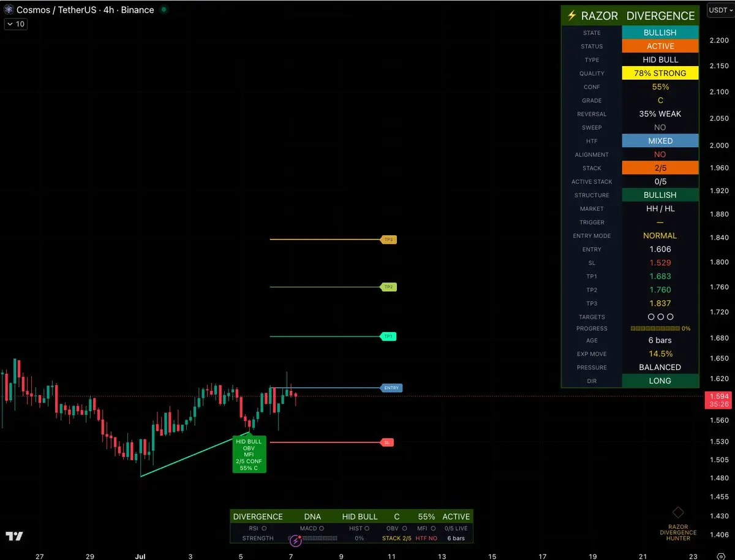The width and height of the screenshot is (735, 560).
Task: Click the CONF row 55% value in panel
Action: point(660,87)
